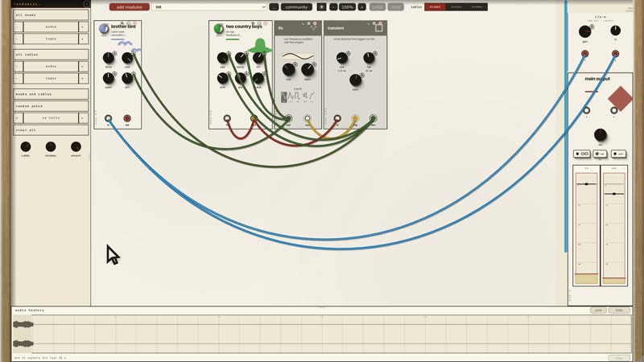Click transient fall knob
644x362 pixels.
(369, 59)
